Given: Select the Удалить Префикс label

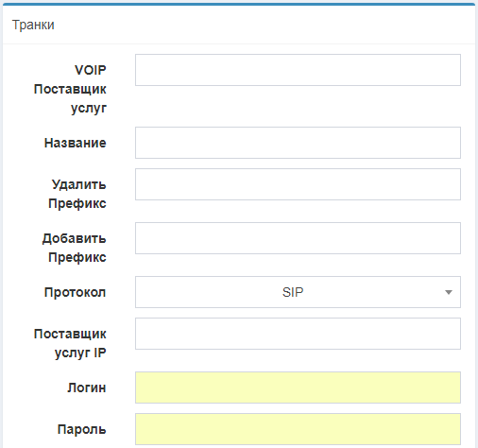Looking at the screenshot, I should coord(77,194).
